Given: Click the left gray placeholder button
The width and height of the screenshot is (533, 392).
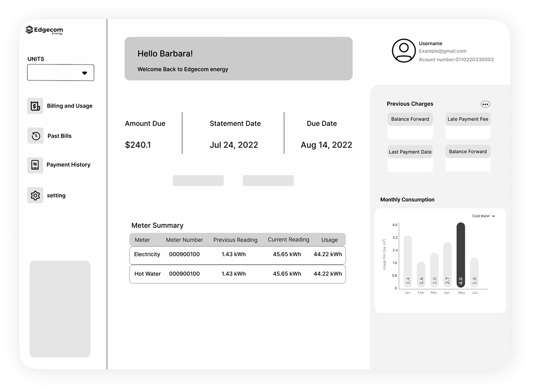Looking at the screenshot, I should (198, 181).
